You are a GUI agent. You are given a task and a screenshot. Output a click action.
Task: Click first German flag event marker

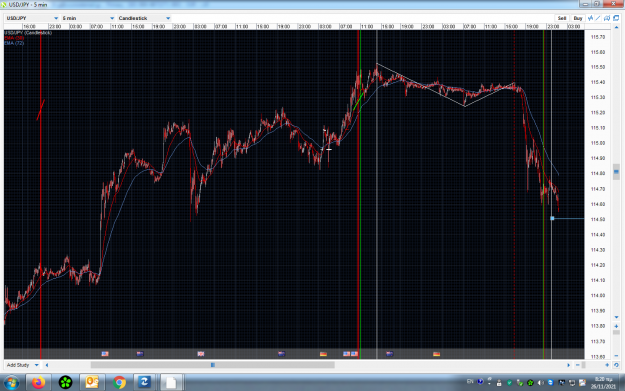(x=323, y=354)
